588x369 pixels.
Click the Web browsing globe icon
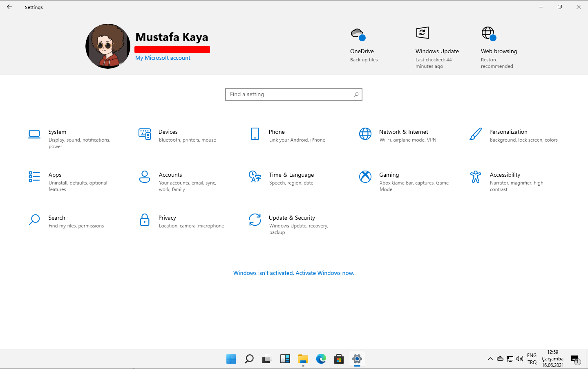point(489,34)
